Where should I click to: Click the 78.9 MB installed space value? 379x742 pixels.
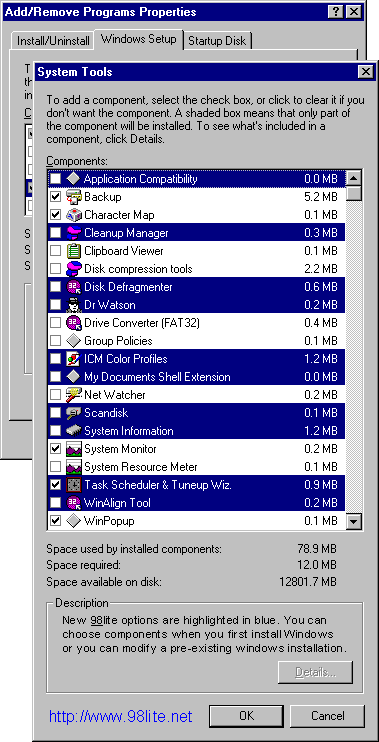click(x=317, y=549)
